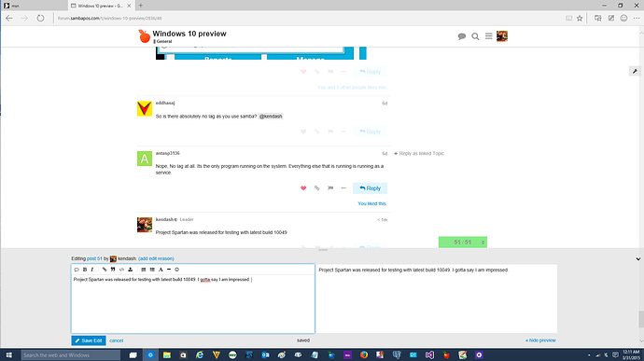Viewport: 644px width, 361px height.
Task: Hide the preview pane
Action: pyautogui.click(x=540, y=340)
